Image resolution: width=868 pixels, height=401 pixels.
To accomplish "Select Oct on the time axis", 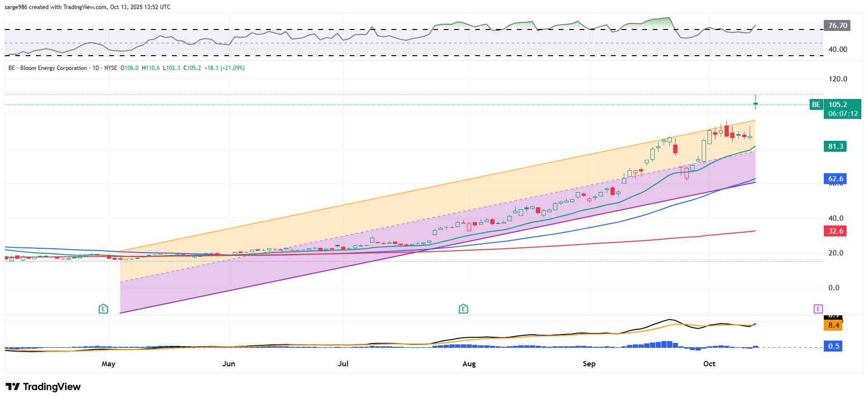I will coord(709,364).
